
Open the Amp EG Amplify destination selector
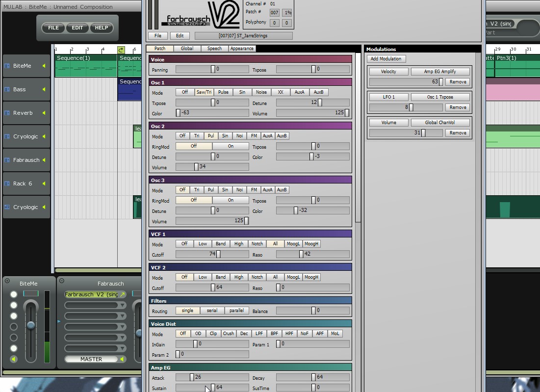440,72
